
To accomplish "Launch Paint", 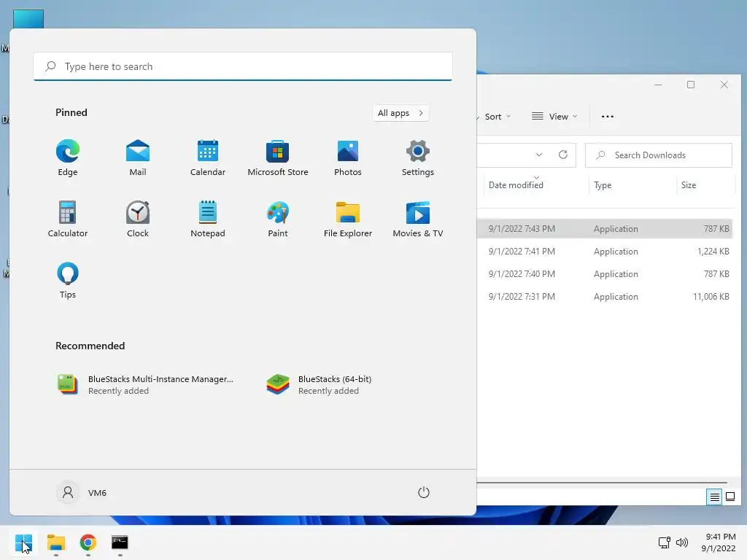I will (278, 219).
